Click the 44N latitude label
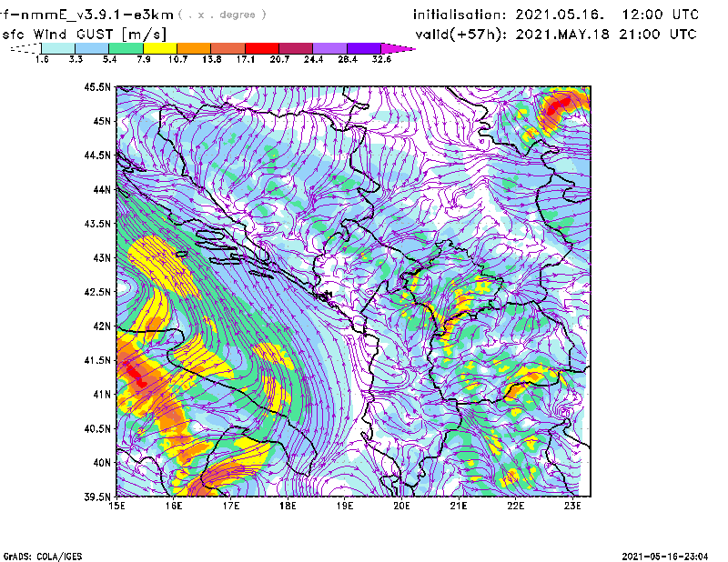The height and width of the screenshot is (562, 728). pos(102,189)
